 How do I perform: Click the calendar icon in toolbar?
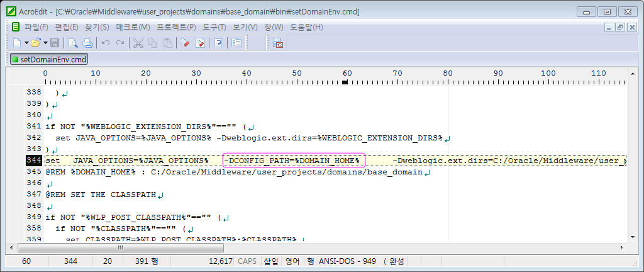click(x=278, y=43)
